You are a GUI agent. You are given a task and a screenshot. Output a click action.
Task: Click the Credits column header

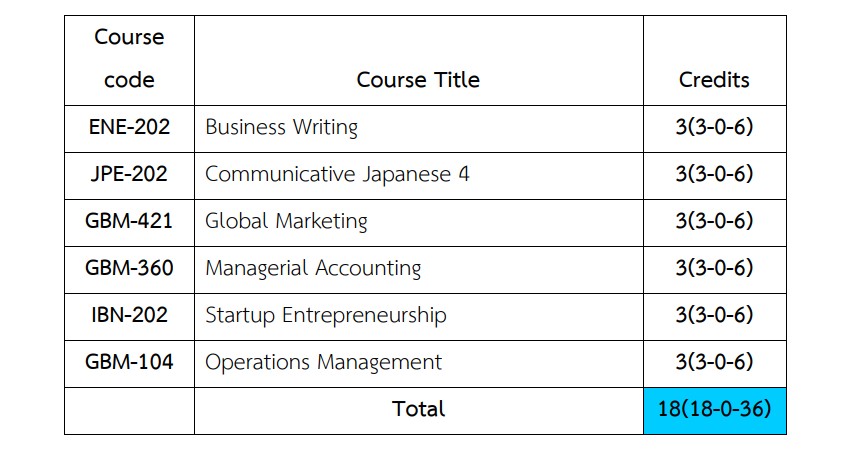pos(714,80)
